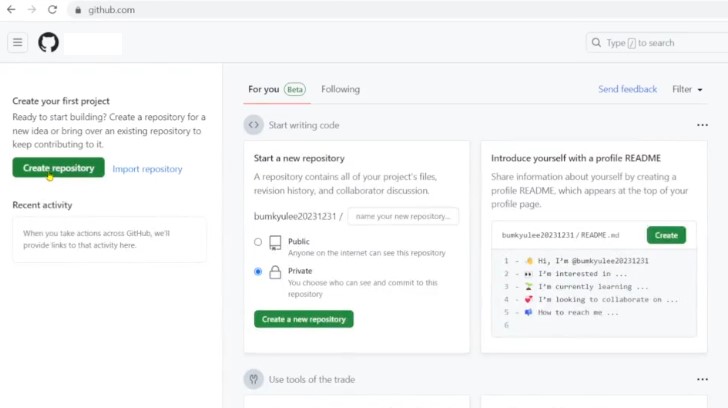The height and width of the screenshot is (408, 728).
Task: Click the browser forward arrow
Action: click(x=32, y=10)
